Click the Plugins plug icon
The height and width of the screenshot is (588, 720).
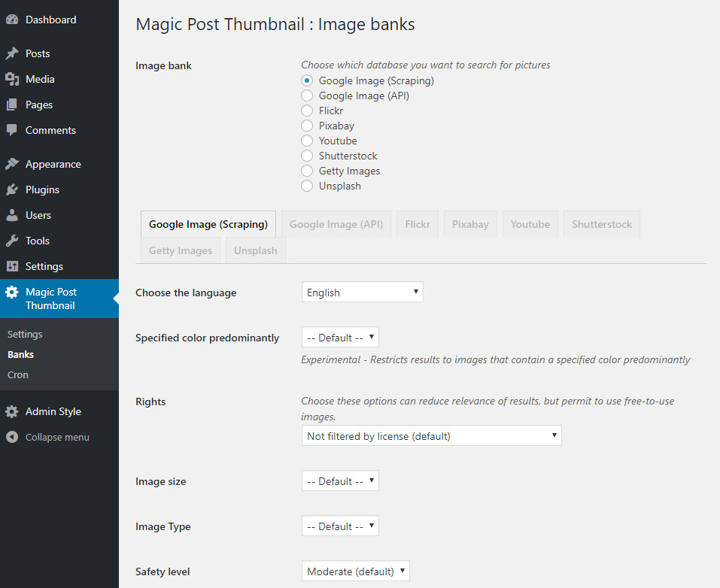point(12,189)
